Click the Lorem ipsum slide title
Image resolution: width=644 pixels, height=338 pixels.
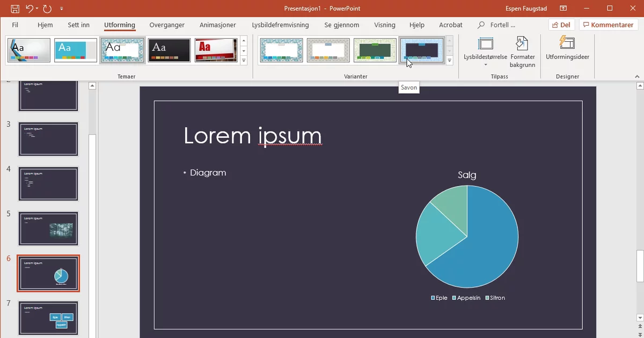[253, 135]
